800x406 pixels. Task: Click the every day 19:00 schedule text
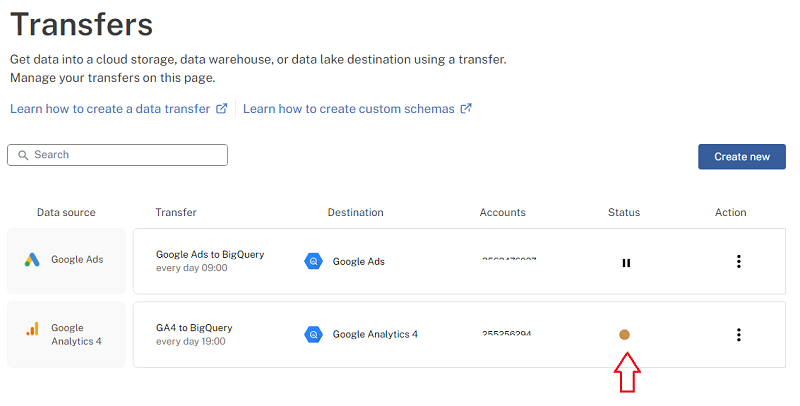191,341
